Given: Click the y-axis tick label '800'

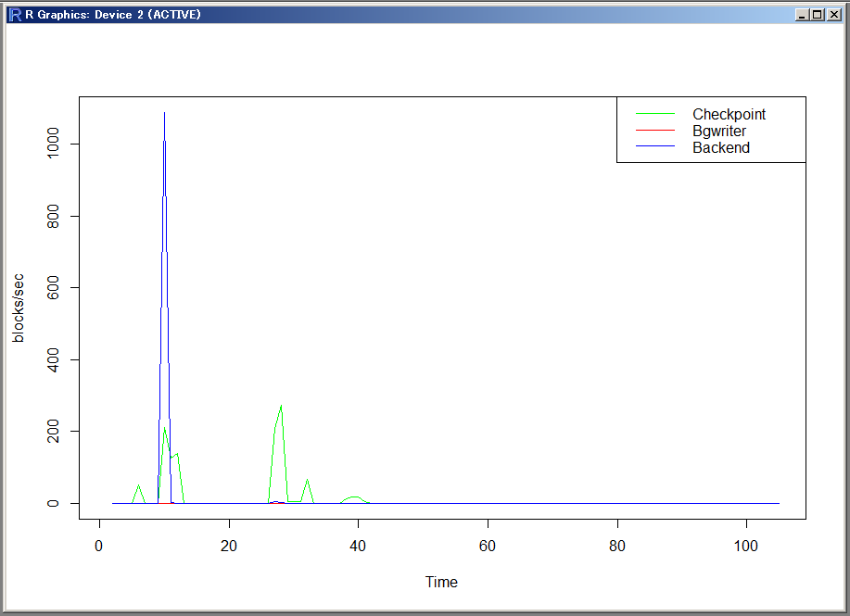Looking at the screenshot, I should pyautogui.click(x=53, y=216).
